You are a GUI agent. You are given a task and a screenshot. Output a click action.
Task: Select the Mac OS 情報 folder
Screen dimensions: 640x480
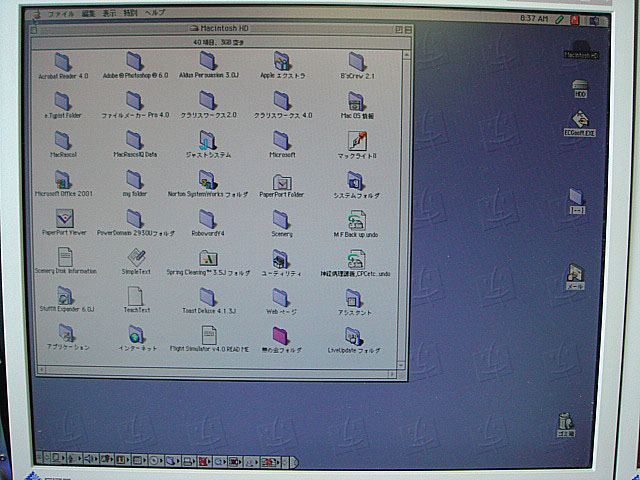click(356, 101)
